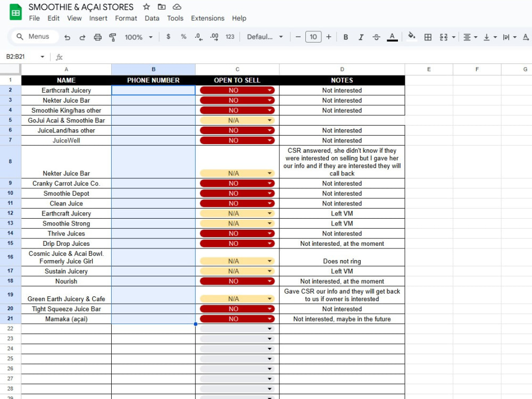
Task: Format selection as currency
Action: coord(168,37)
